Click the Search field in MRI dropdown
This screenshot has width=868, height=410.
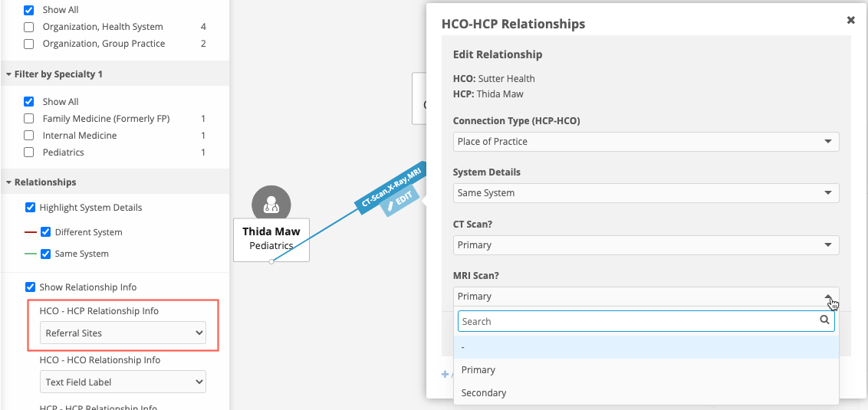point(636,321)
